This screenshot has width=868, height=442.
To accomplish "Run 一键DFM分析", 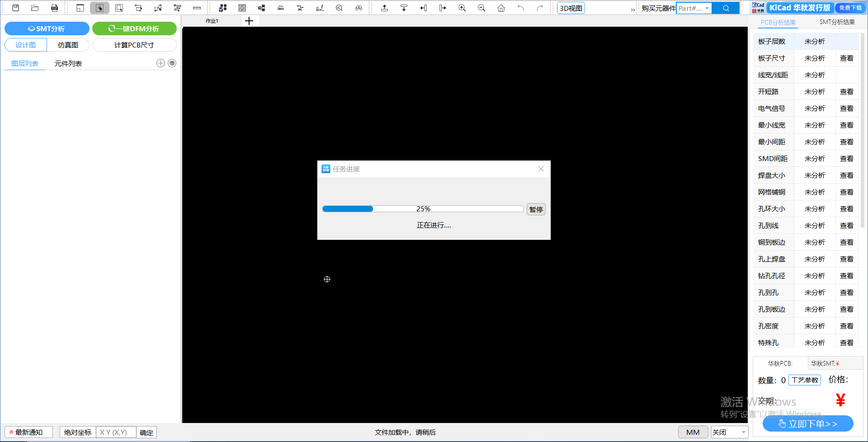I will click(x=134, y=29).
